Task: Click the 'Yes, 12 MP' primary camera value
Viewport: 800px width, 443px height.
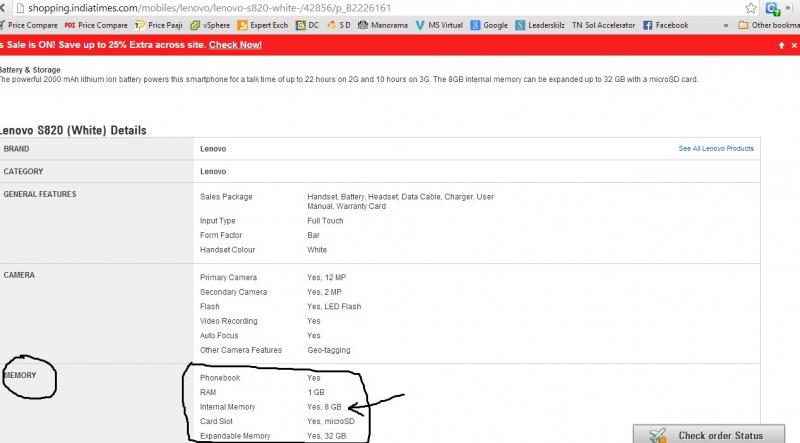Action: (327, 278)
